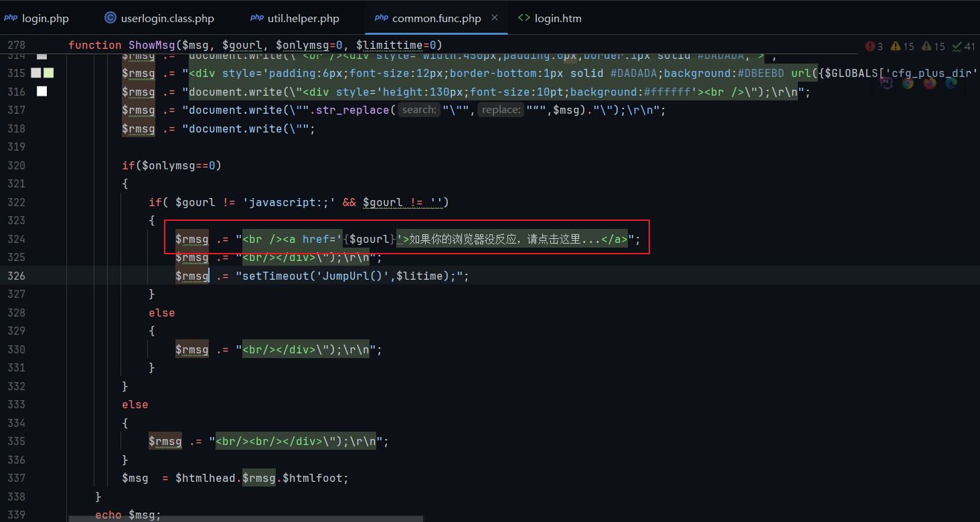Click the sticky ShowMsg function header line
Viewport: 980px width, 522px height.
tap(254, 45)
